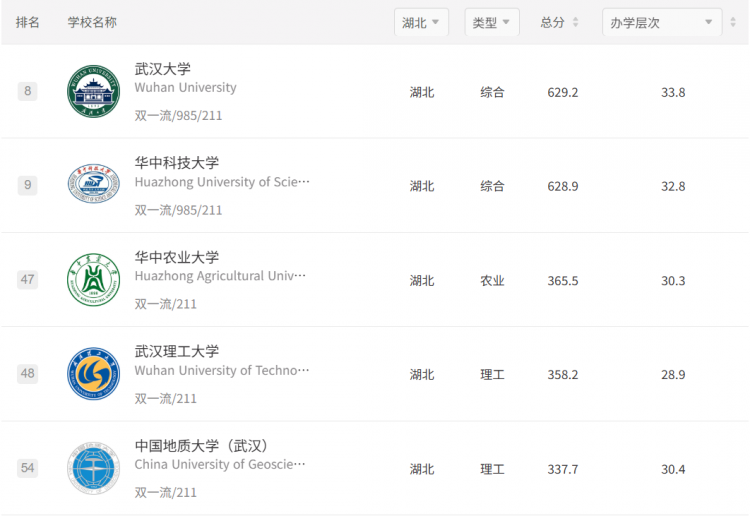Click the 总分 column header
750x516 pixels.
(x=552, y=22)
